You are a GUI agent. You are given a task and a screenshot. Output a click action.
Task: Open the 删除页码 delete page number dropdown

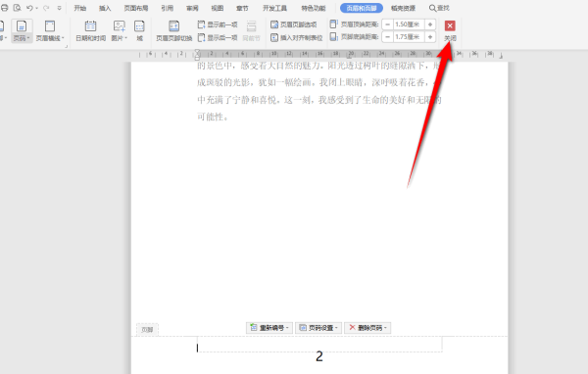(x=367, y=328)
